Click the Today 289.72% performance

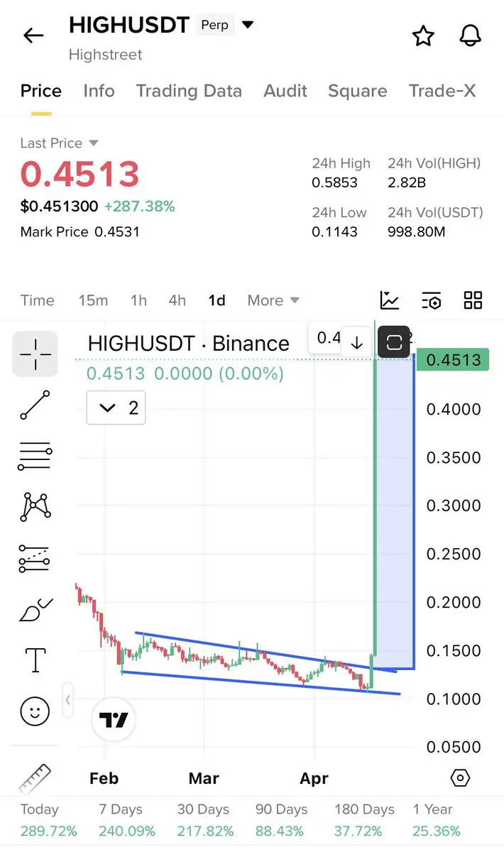point(48,820)
